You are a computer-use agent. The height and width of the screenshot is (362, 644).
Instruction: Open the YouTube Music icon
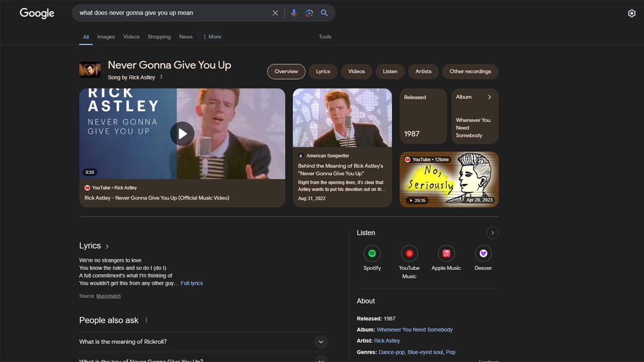[x=409, y=254]
